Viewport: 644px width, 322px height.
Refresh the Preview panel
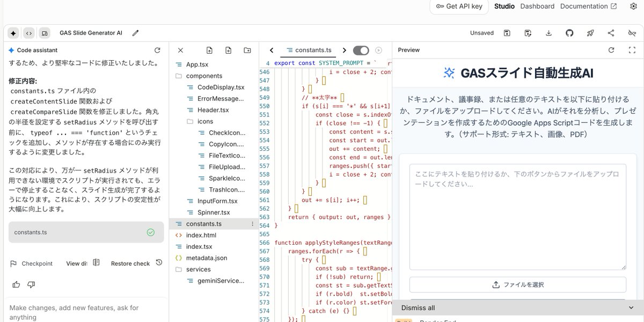pyautogui.click(x=611, y=50)
